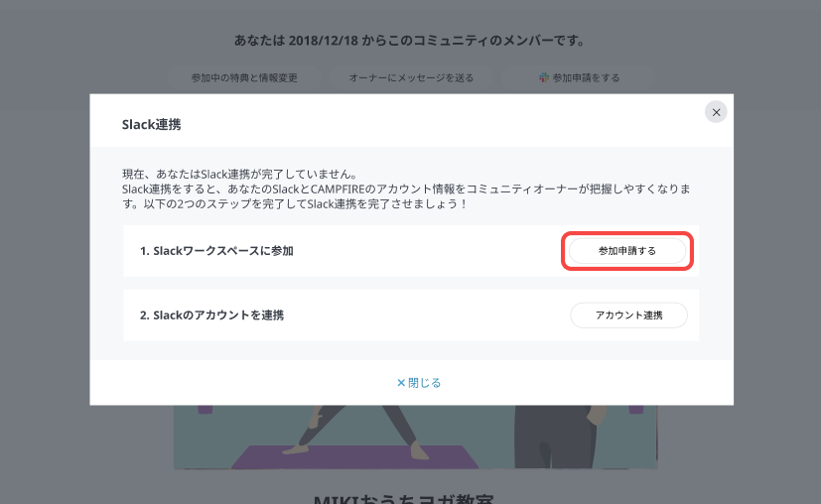Click the Slack logo icon on 参加申請をする
821x504 pixels.
(x=544, y=77)
